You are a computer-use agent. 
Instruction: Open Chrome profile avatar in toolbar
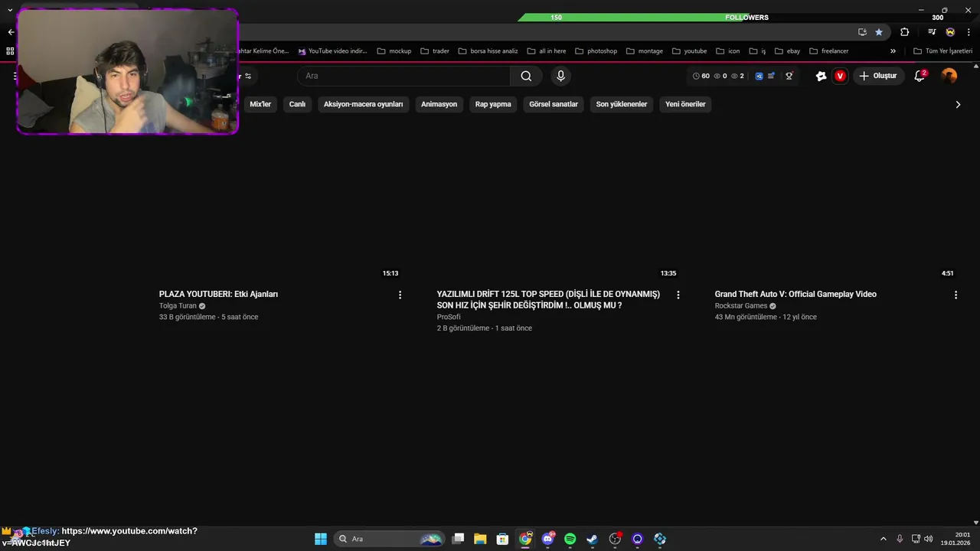click(x=950, y=32)
